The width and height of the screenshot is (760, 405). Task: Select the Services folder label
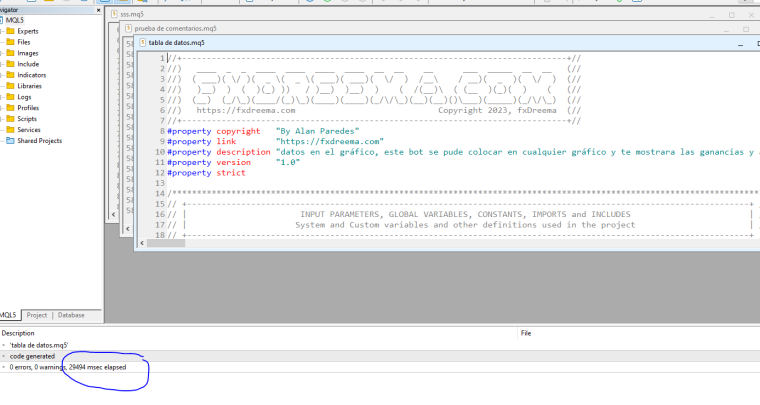tap(29, 130)
